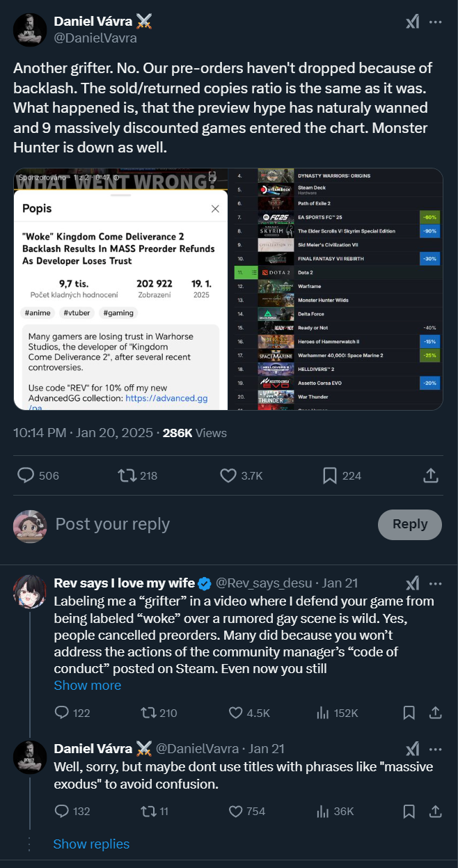The height and width of the screenshot is (868, 458).
Task: Open the Steam chart screenshot image
Action: tap(335, 289)
